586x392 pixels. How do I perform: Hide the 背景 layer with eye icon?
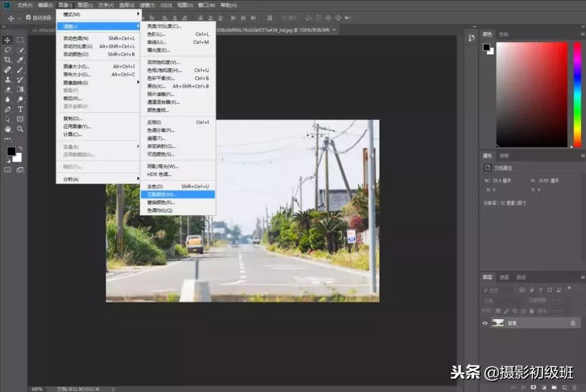485,323
